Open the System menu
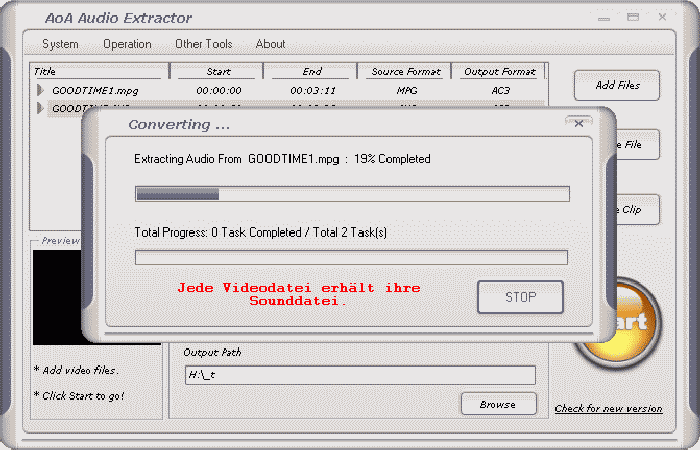 (x=60, y=44)
